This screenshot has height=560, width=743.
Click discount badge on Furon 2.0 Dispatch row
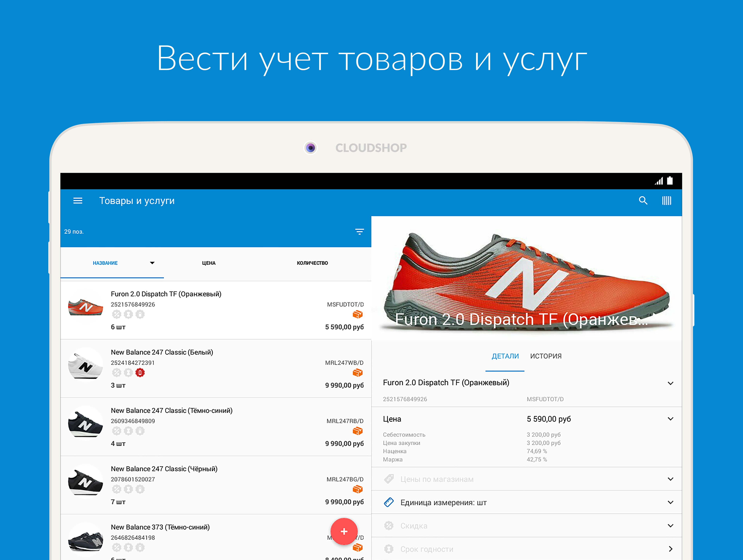pyautogui.click(x=116, y=315)
